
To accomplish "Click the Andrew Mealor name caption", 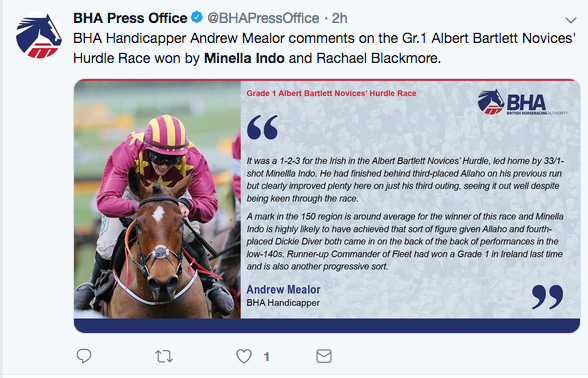I will point(283,290).
